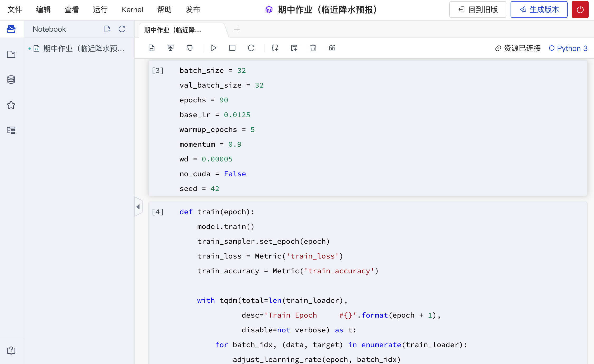The image size is (594, 364).
Task: Delete the selected cell with the trash icon
Action: click(313, 48)
